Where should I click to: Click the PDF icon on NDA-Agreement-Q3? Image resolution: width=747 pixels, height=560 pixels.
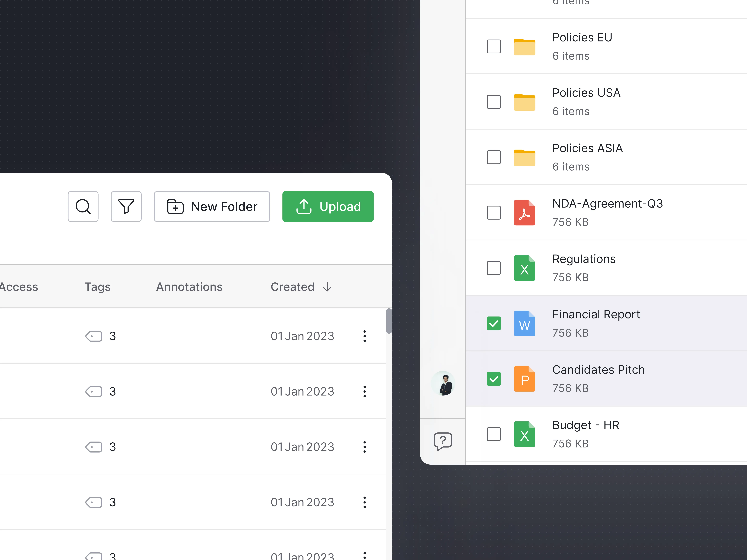tap(524, 212)
